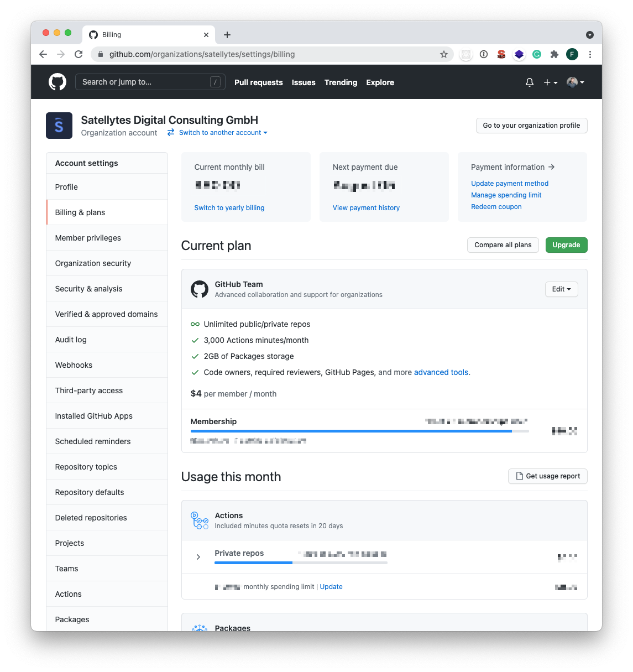This screenshot has height=672, width=633.
Task: Click the Actions usage icon
Action: click(x=200, y=520)
